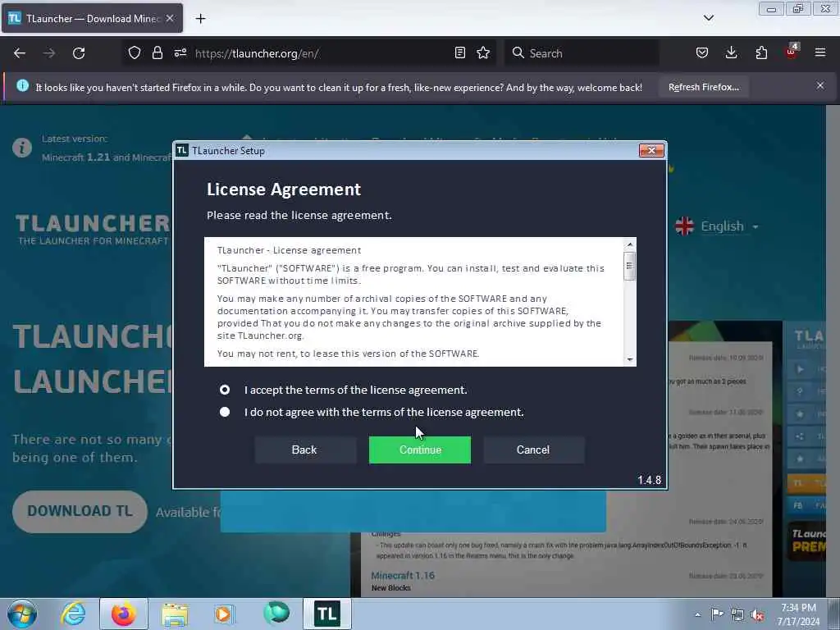Click Refresh Firefox button
Screen dimensions: 840x630
coord(703,87)
